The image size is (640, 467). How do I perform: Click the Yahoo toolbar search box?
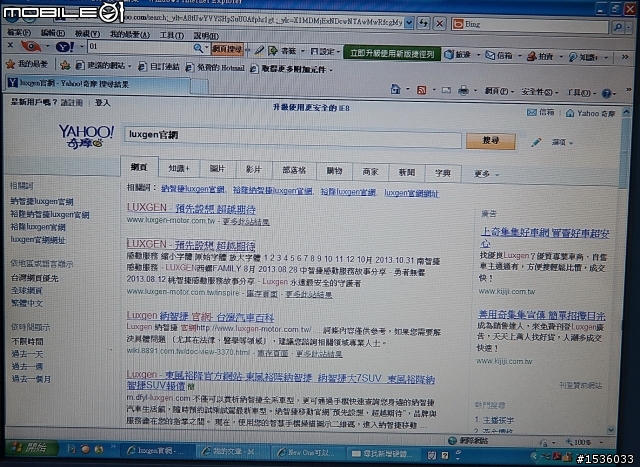140,47
